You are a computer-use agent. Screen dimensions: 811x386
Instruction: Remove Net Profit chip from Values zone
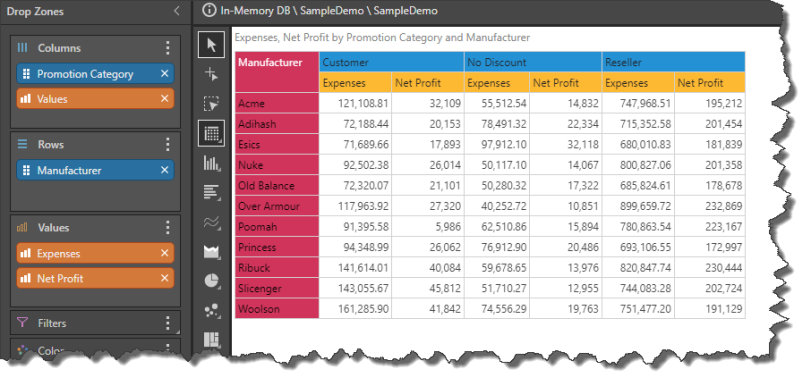tap(164, 278)
